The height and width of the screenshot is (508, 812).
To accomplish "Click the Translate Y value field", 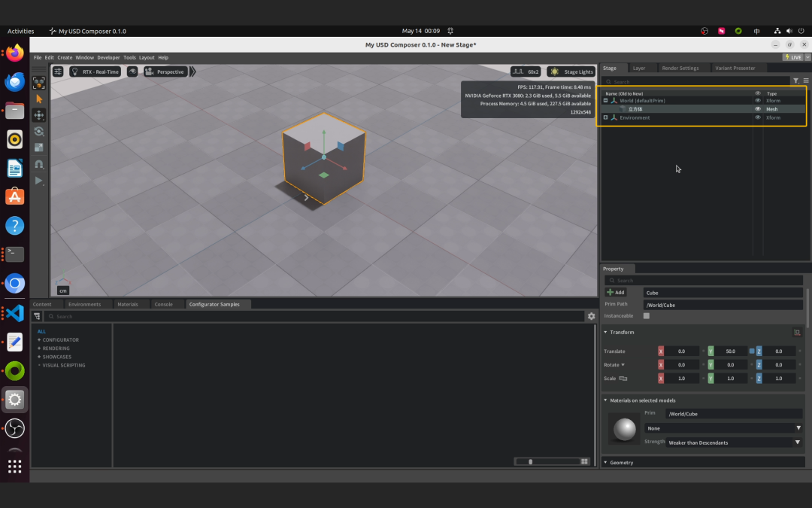I will coord(730,351).
